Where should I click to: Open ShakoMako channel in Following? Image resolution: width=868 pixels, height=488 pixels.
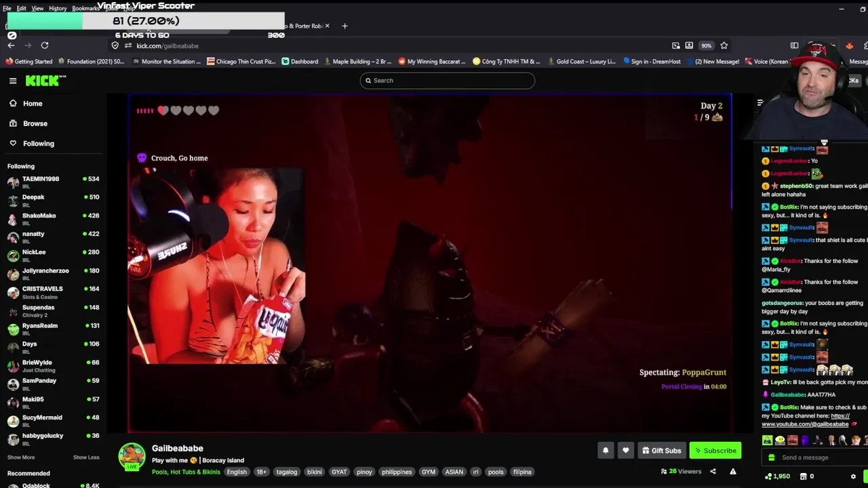click(x=53, y=218)
